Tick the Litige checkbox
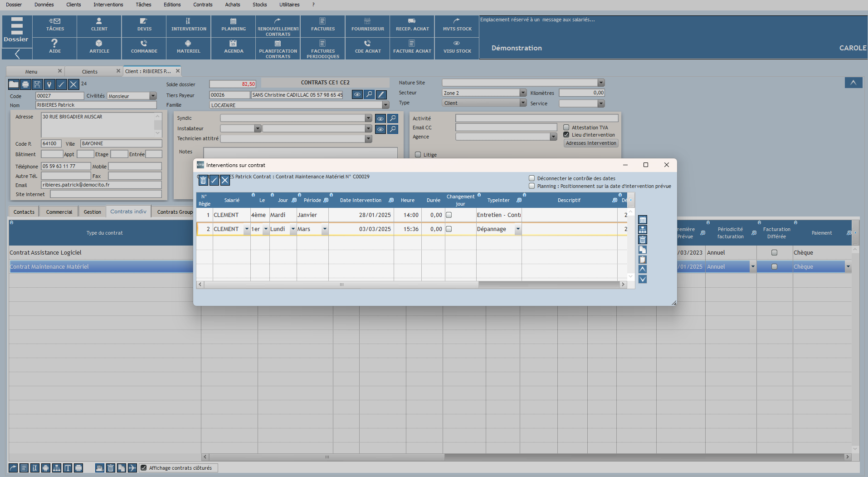Image resolution: width=868 pixels, height=477 pixels. pyautogui.click(x=418, y=155)
